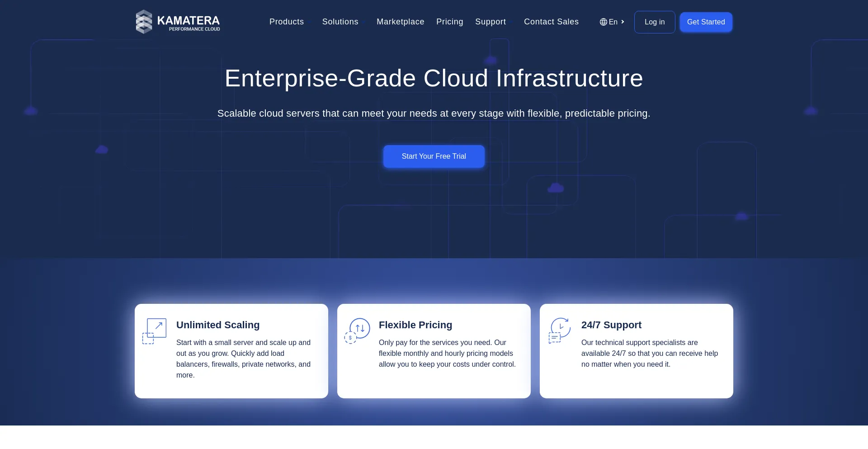This screenshot has height=449, width=868.
Task: Click the Flexible Pricing arrows icon
Action: (x=357, y=331)
